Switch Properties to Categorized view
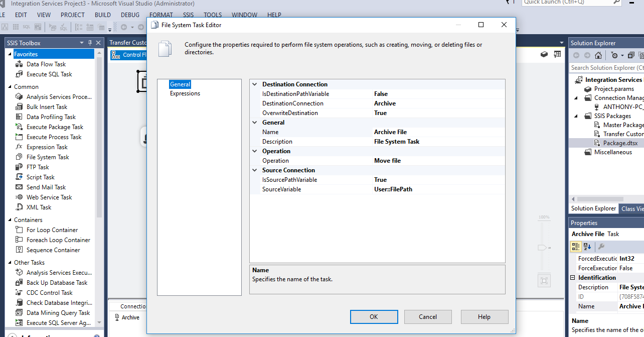 (576, 247)
